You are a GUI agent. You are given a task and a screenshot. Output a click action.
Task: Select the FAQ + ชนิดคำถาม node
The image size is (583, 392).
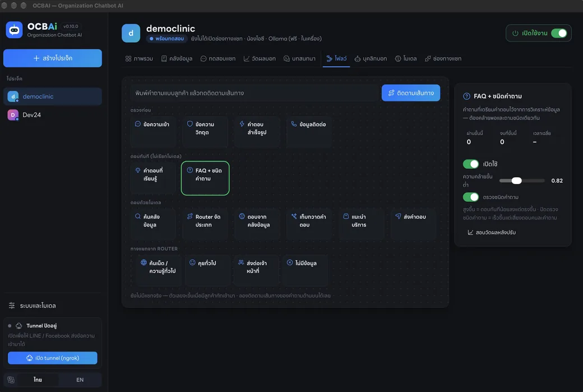(x=205, y=178)
